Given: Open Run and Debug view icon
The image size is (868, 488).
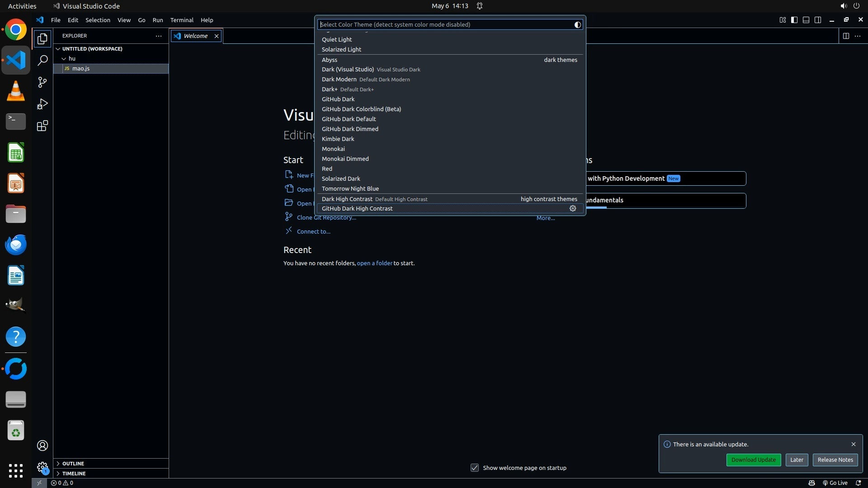Looking at the screenshot, I should click(x=42, y=104).
